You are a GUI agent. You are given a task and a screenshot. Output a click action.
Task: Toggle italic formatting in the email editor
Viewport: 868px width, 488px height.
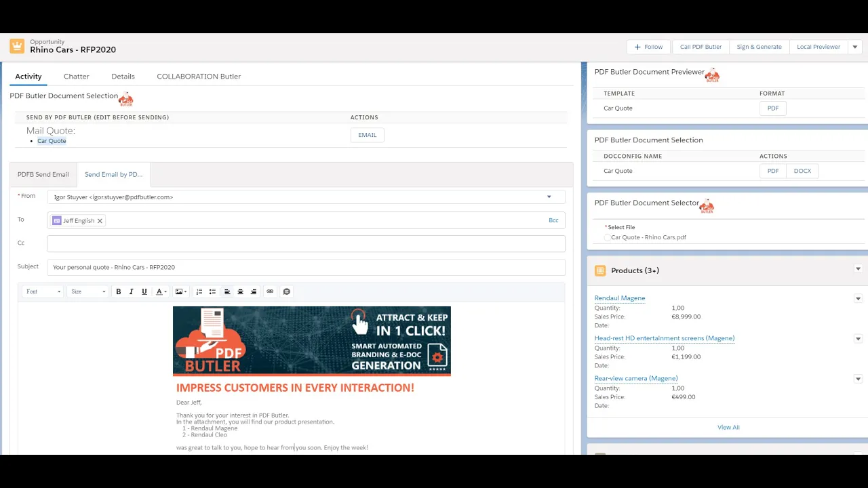(131, 291)
